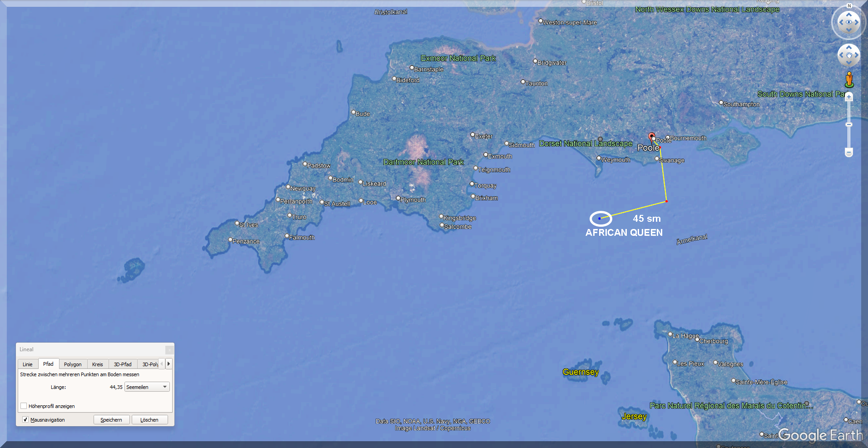
Task: Select the Kreis tab
Action: tap(97, 364)
